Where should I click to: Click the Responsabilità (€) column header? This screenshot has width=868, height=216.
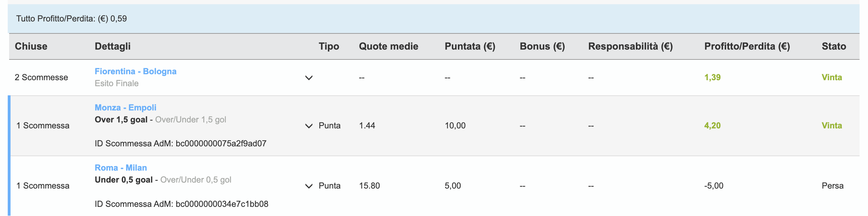[630, 46]
